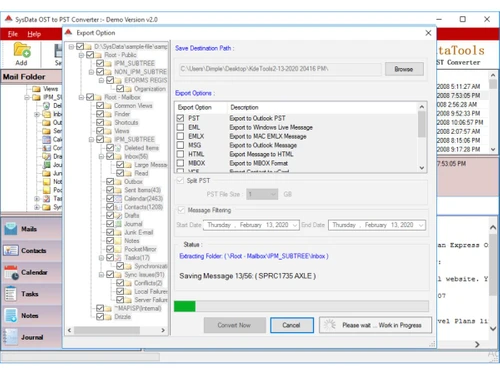Collapse the Root - Mailbox tree node
Viewport: 500px width, 375px height.
[81, 97]
